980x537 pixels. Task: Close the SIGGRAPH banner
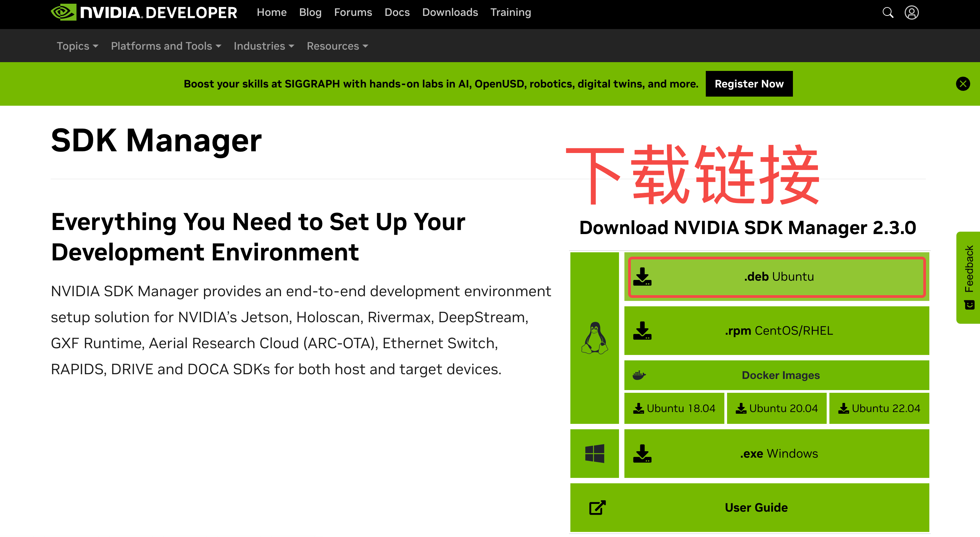tap(963, 84)
